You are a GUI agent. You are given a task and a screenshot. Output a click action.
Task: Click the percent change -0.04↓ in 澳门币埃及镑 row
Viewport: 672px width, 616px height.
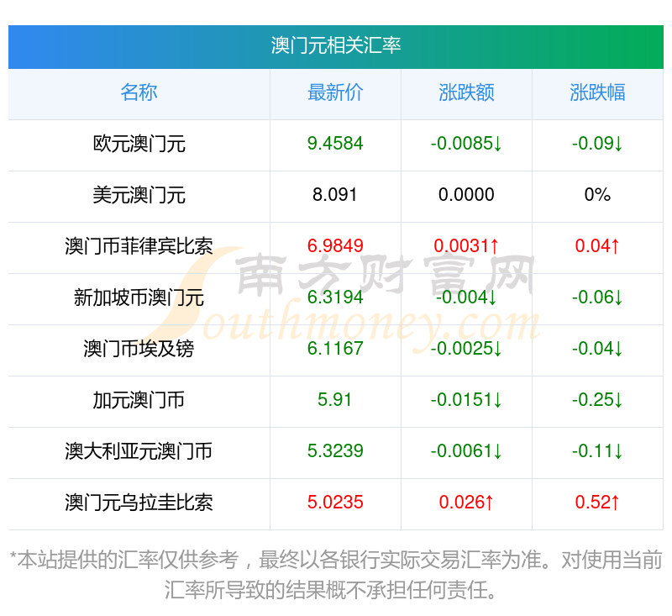(597, 349)
